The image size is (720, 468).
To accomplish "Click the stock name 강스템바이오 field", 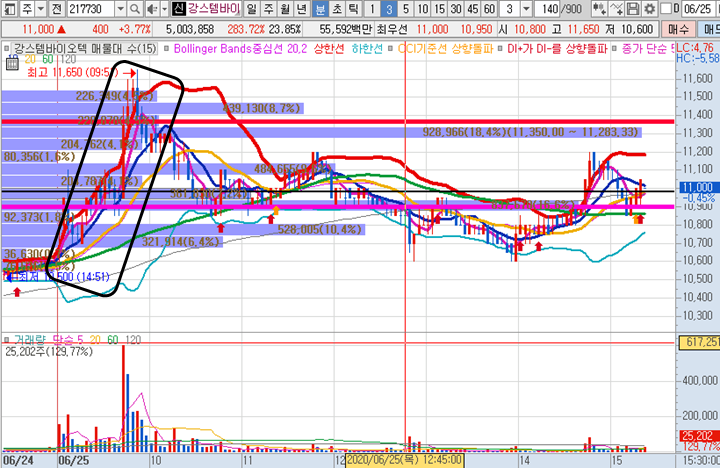I will [x=214, y=9].
